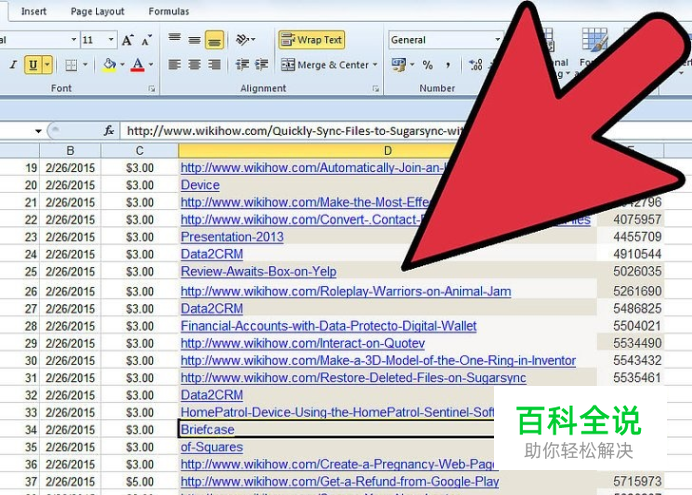The width and height of the screenshot is (692, 495).
Task: Click Merge & Center
Action: 325,65
